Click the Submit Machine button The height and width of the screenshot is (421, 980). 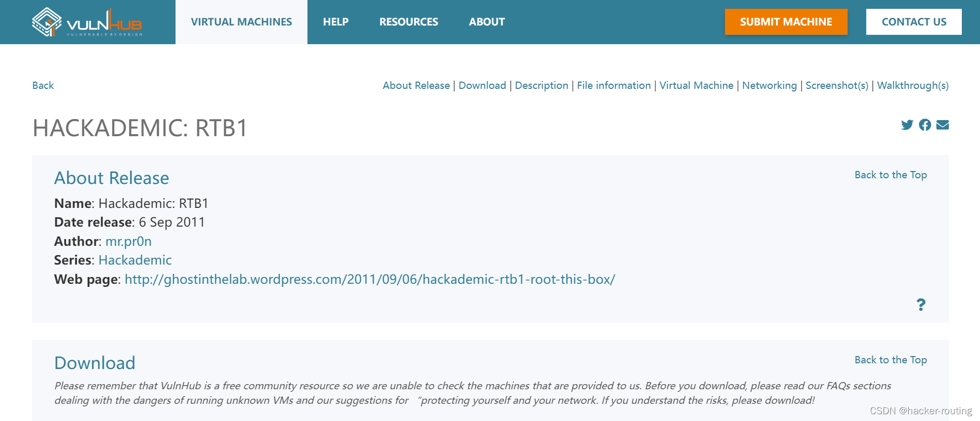[786, 22]
